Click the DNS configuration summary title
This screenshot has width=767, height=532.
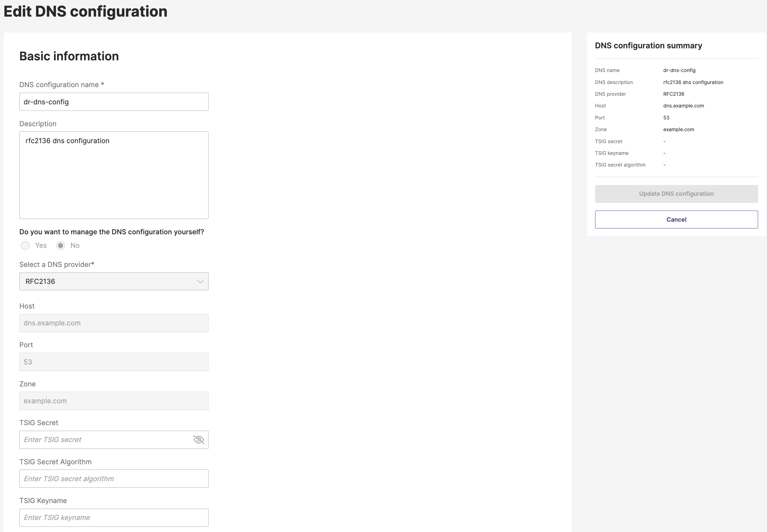648,46
